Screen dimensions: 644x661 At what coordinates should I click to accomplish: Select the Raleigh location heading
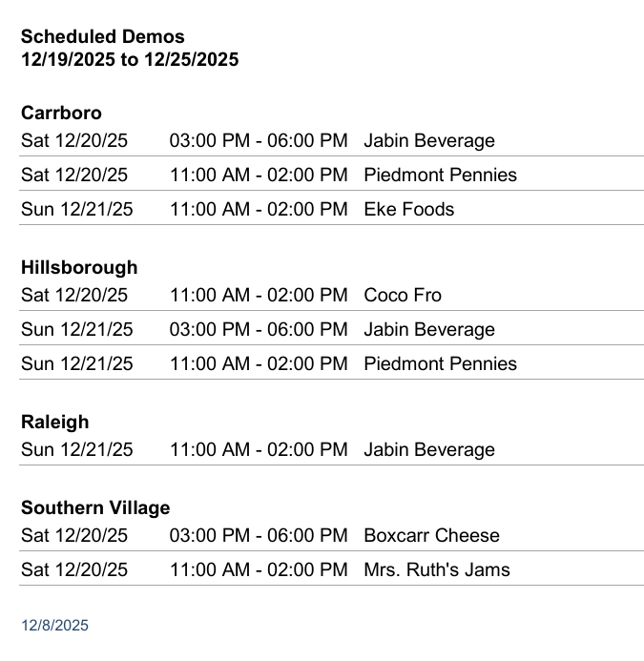54,423
